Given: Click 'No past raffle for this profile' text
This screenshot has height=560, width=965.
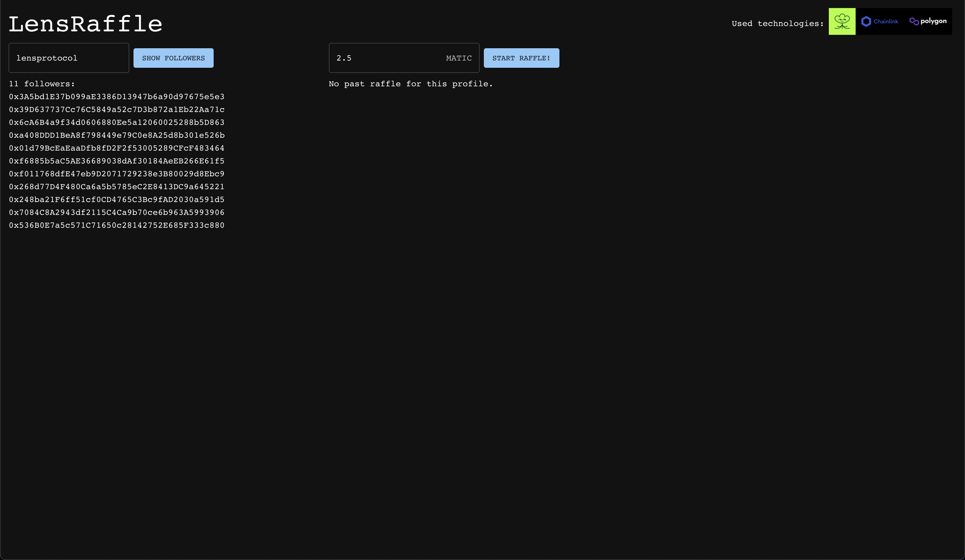Looking at the screenshot, I should (x=411, y=83).
